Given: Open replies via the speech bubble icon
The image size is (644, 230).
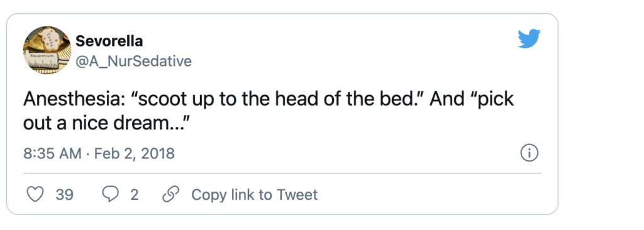Looking at the screenshot, I should pyautogui.click(x=109, y=194).
